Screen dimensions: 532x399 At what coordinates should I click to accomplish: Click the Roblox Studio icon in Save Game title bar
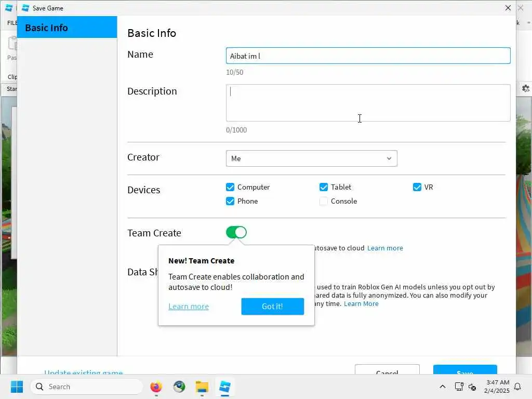coord(25,8)
